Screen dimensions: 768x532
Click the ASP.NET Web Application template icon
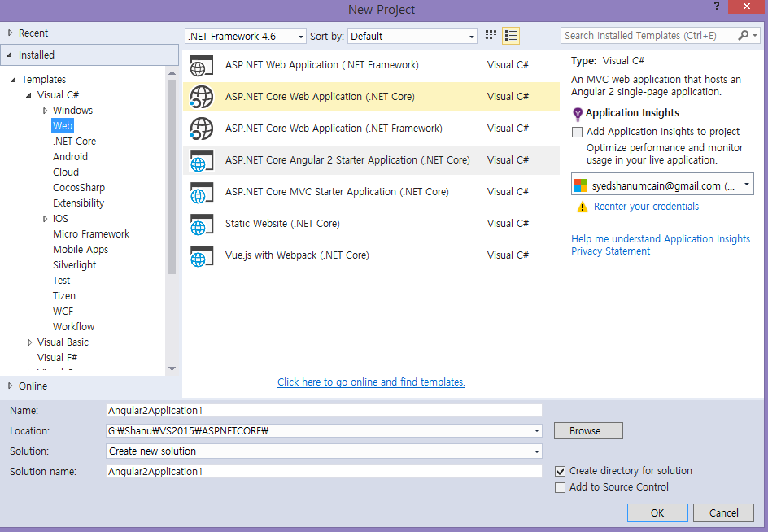point(201,65)
